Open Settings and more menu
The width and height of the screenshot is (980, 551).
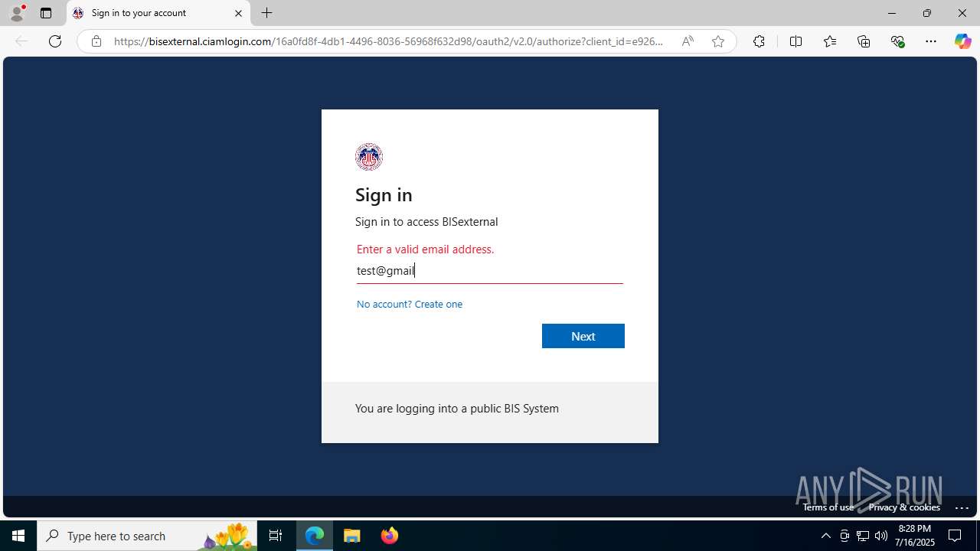(931, 41)
